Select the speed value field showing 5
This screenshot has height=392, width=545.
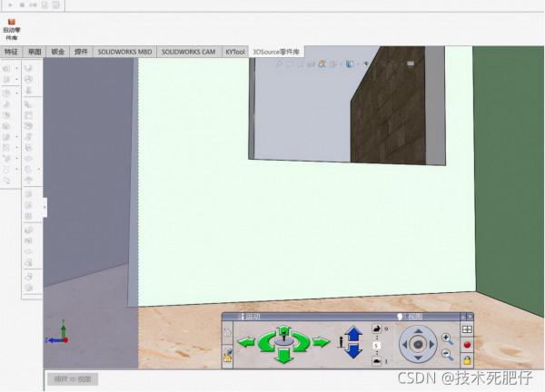click(376, 346)
